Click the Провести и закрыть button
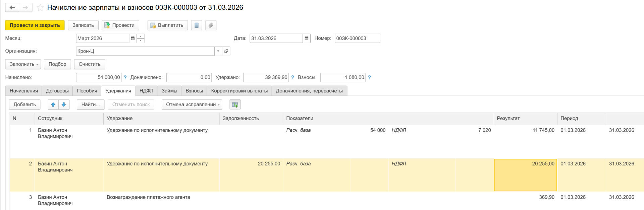Viewport: 644px width, 210px height. point(35,25)
